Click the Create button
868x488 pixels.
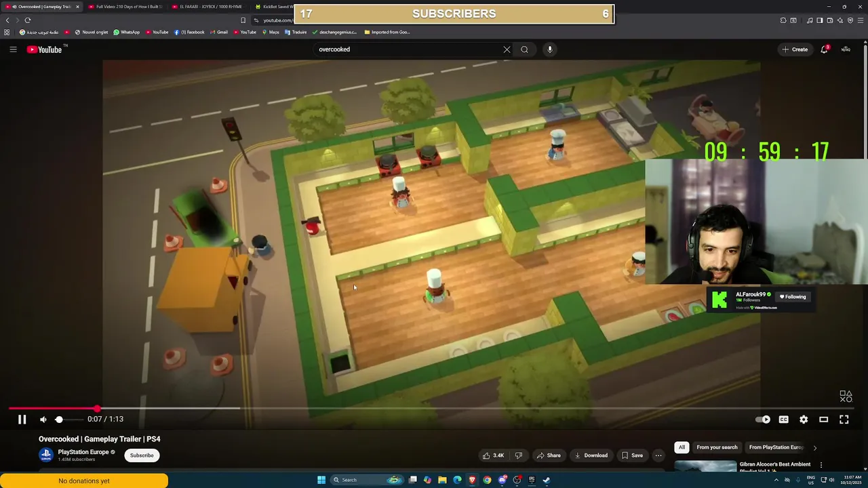795,49
